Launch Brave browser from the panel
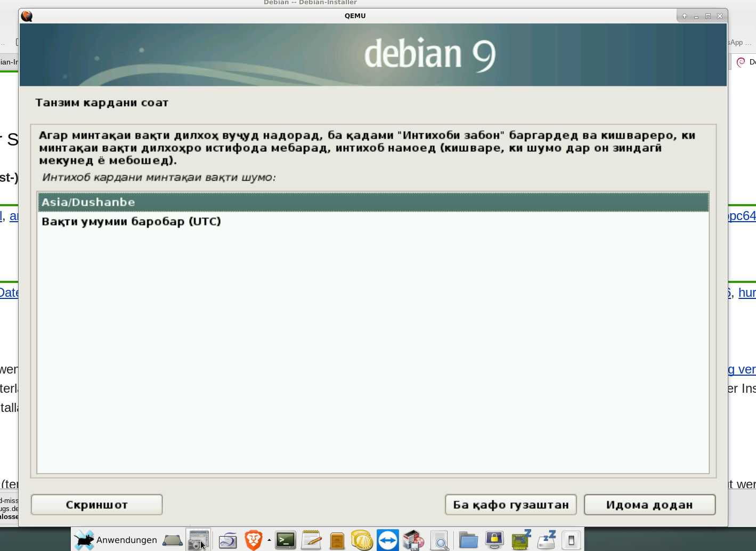756x551 pixels. (254, 540)
